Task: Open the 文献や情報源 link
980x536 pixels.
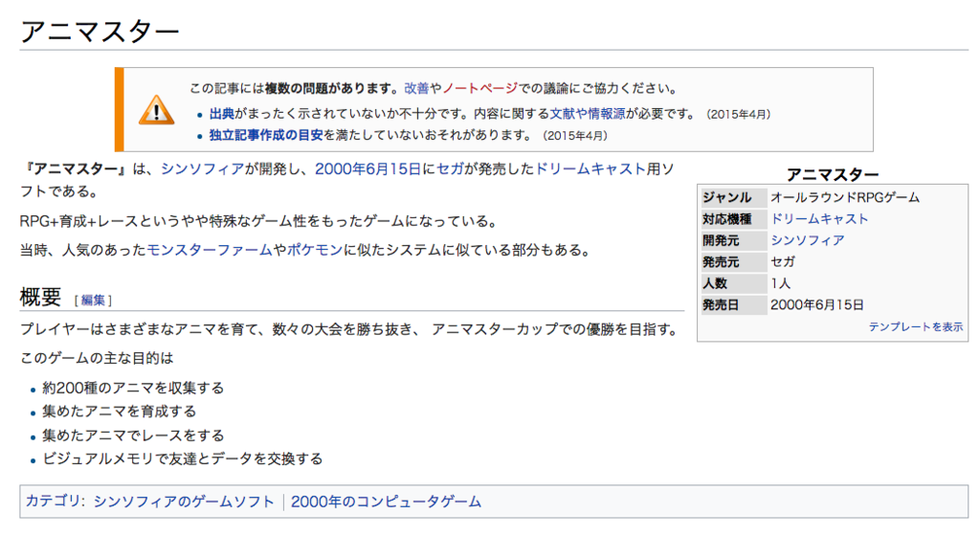Action: point(588,114)
